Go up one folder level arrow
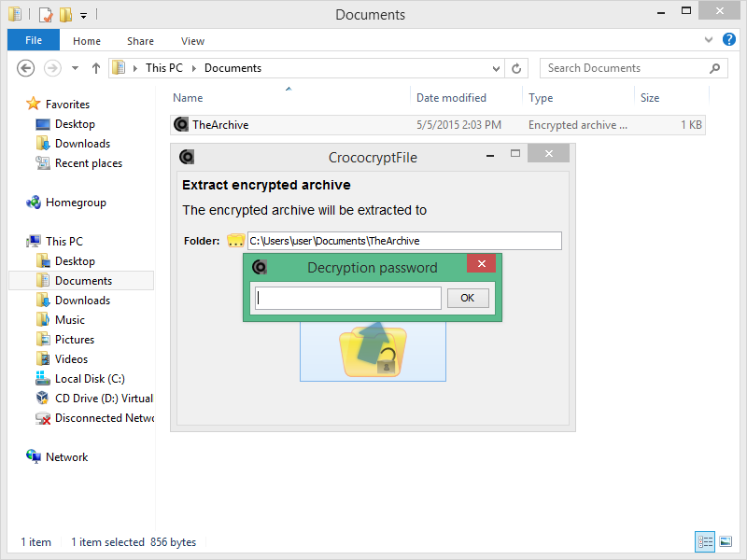The width and height of the screenshot is (747, 560). click(95, 68)
